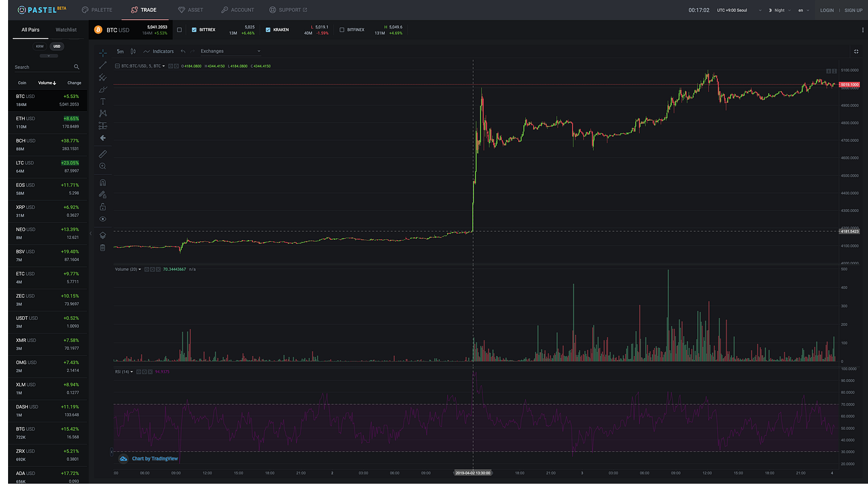Collapse the pairs sidebar arrow
Screen dimensions: 868x493
[91, 234]
